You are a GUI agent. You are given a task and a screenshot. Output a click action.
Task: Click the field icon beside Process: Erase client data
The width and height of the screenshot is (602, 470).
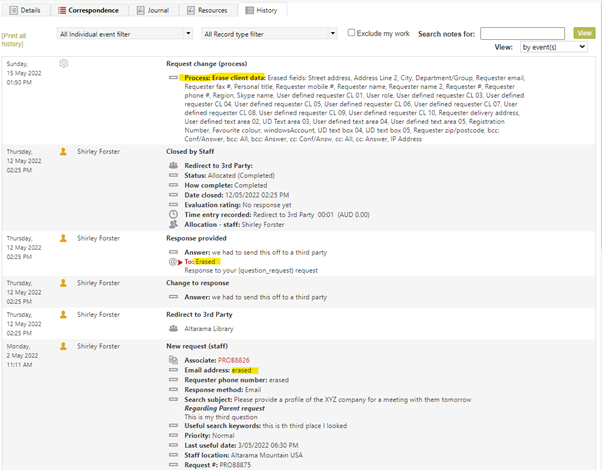coord(174,78)
